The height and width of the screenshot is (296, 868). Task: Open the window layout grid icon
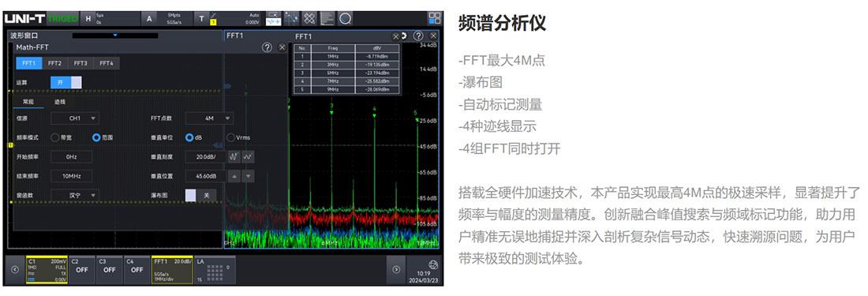(435, 18)
